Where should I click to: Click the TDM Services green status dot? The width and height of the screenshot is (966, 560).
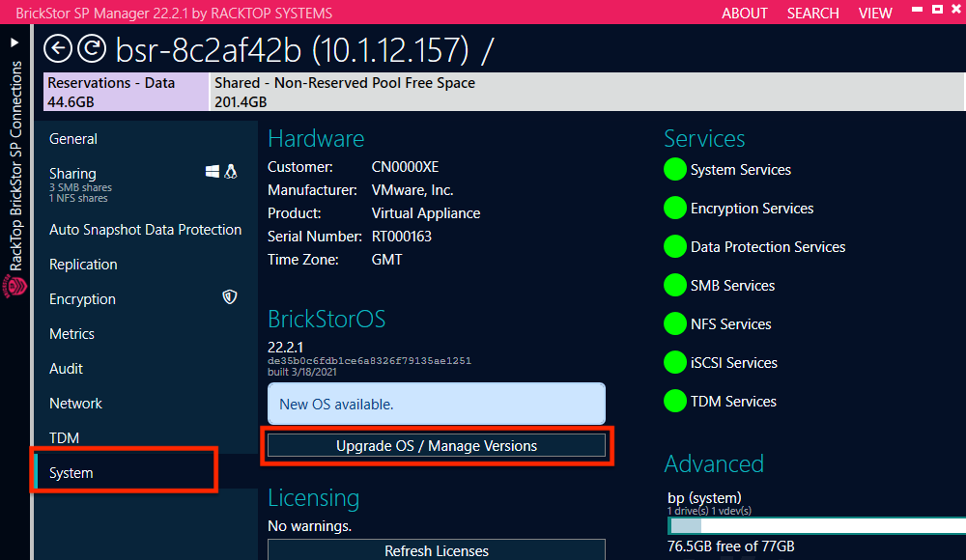tap(675, 402)
